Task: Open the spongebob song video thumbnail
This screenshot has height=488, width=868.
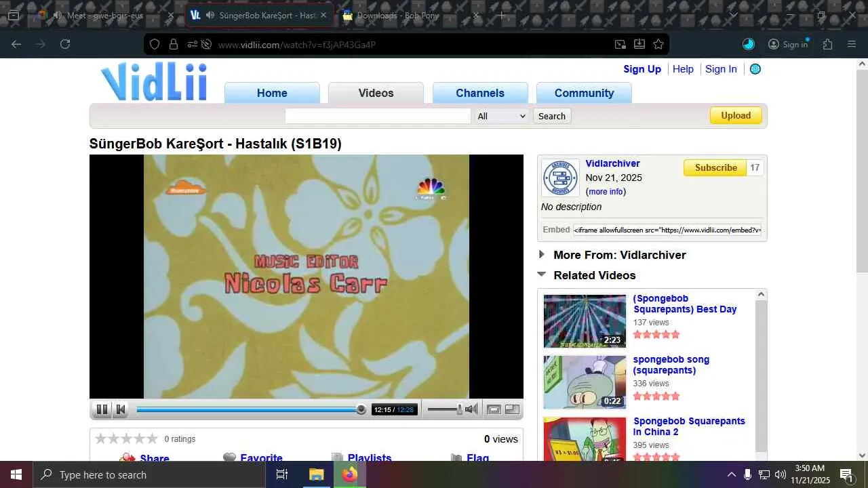Action: tap(585, 382)
